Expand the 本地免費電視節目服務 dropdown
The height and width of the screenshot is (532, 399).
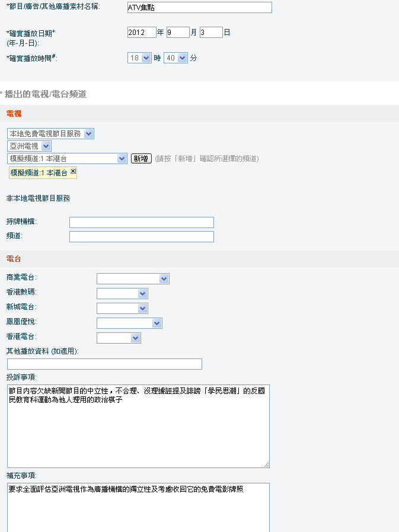pos(50,134)
